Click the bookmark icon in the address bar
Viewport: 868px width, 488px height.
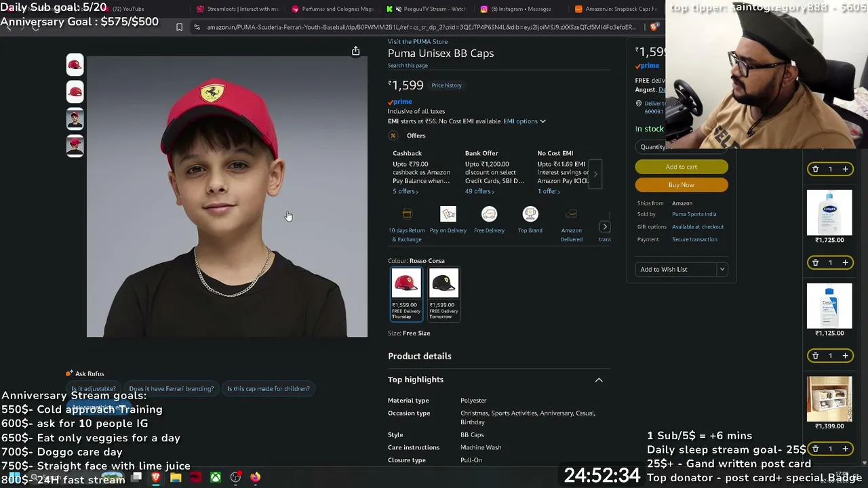(x=179, y=27)
